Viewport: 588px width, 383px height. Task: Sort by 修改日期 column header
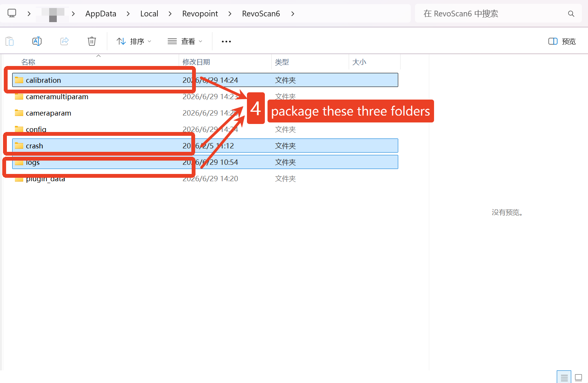(x=196, y=62)
